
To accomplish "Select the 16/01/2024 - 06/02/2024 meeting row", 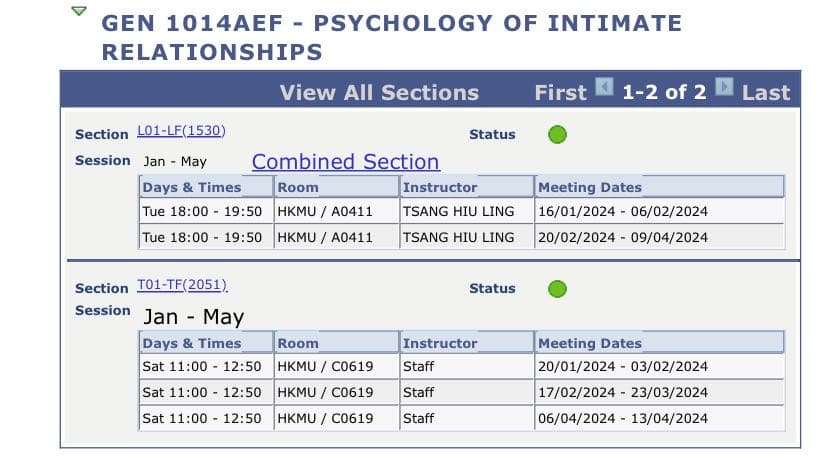I will pyautogui.click(x=622, y=212).
